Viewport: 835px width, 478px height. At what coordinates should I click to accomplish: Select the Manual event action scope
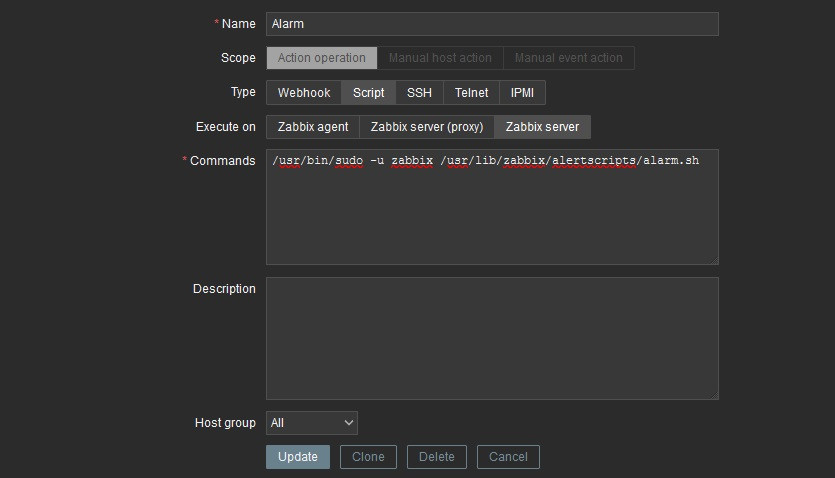click(x=568, y=57)
